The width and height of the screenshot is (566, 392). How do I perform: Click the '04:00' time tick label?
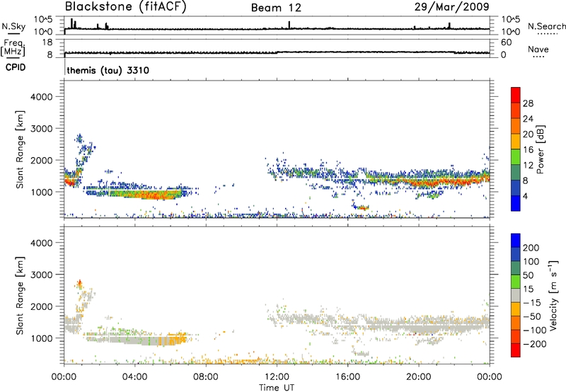click(x=134, y=377)
